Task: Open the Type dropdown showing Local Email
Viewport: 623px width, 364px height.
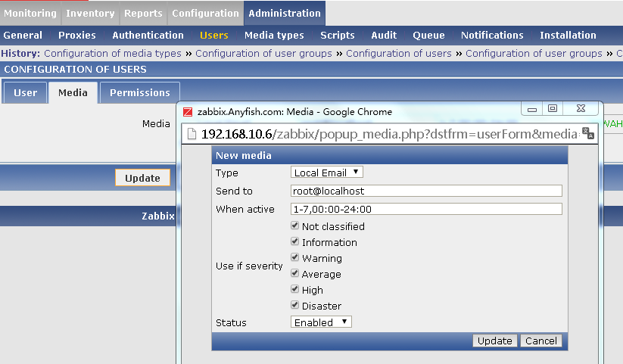Action: (326, 173)
